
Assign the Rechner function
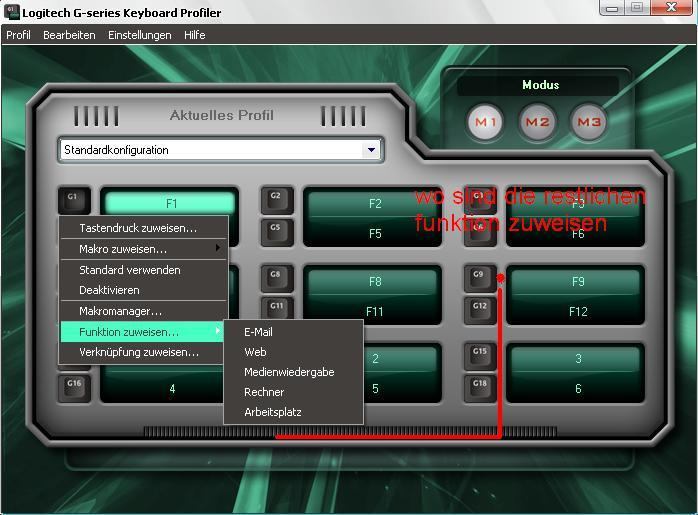[294, 392]
